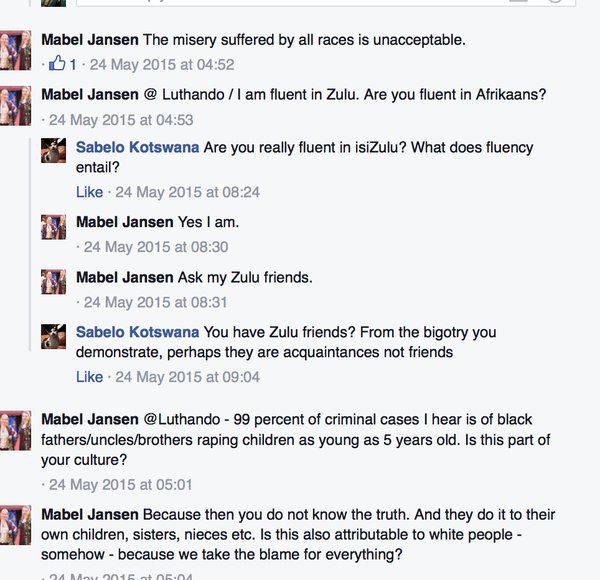Click Sabelo Kotswana's avatar on the bigotry reply
The width and height of the screenshot is (600, 580).
coord(54,336)
